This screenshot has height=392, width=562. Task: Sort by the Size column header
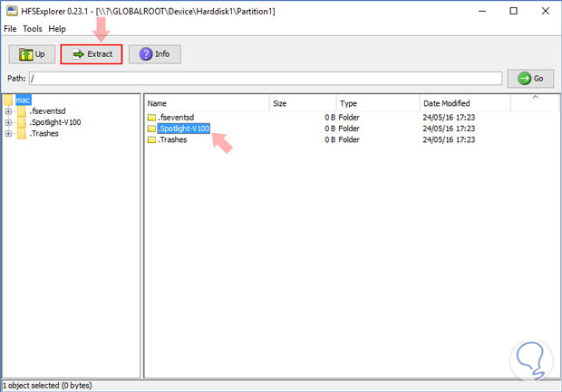tap(303, 103)
